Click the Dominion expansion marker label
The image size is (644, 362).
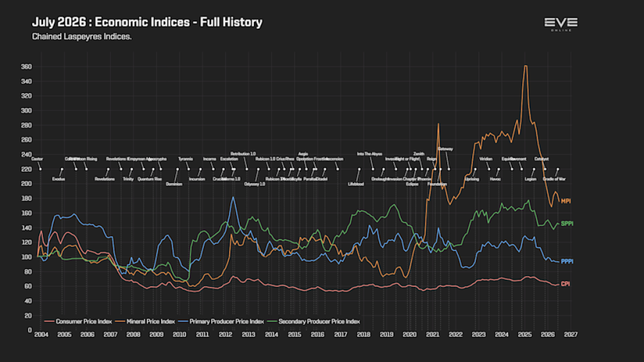pos(174,184)
